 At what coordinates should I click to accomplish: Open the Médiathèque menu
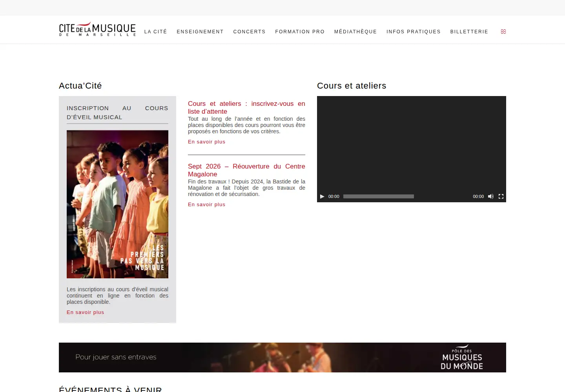(x=355, y=32)
